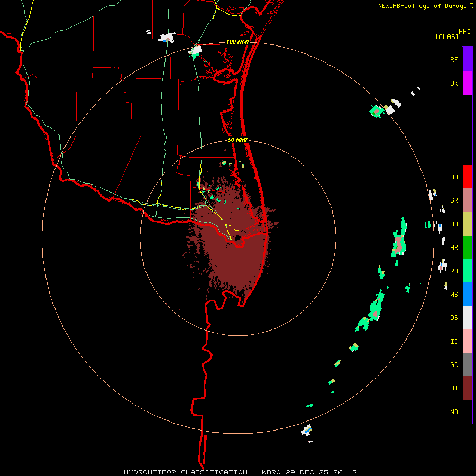Click the GC legend label

[x=454, y=364]
